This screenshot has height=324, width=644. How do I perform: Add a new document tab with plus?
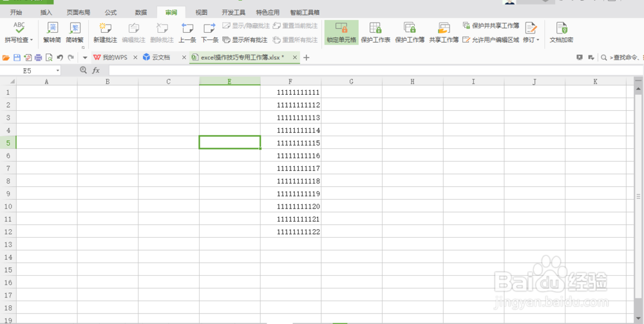coord(306,57)
